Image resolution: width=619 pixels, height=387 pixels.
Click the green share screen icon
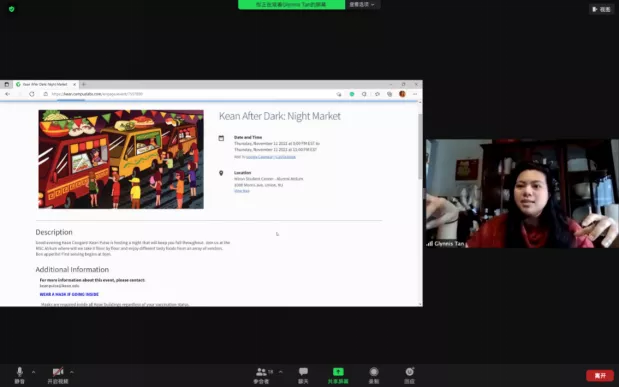pos(338,372)
